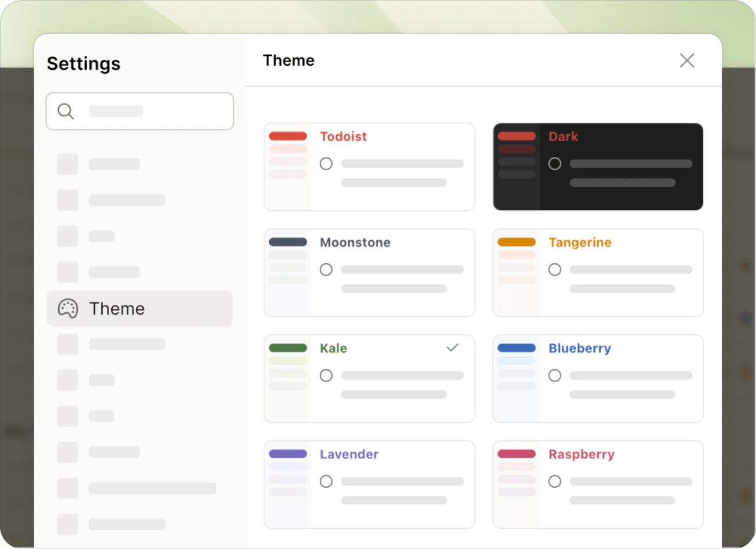Click the Moonstone theme preview card
Image resolution: width=756 pixels, height=549 pixels.
[x=369, y=272]
